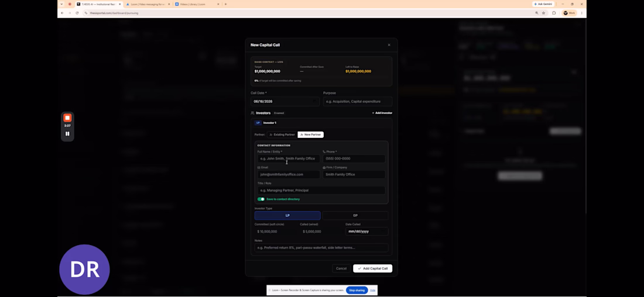Select the T.HESIS AI browser tab
The image size is (644, 297).
coord(98,4)
